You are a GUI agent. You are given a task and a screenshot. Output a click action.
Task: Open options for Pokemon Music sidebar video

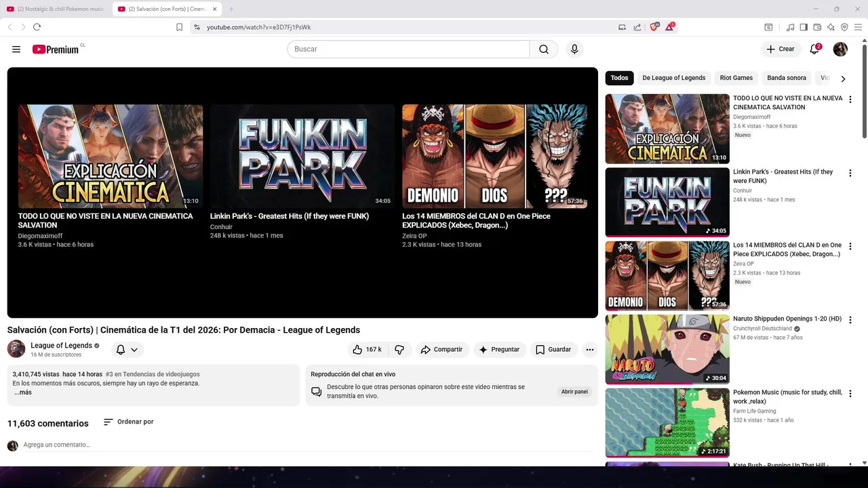click(850, 394)
